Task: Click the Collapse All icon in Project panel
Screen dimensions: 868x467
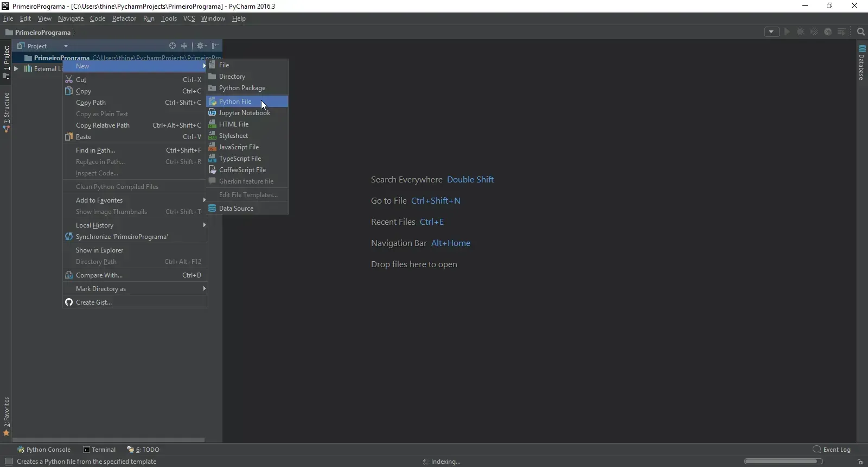Action: pyautogui.click(x=184, y=46)
